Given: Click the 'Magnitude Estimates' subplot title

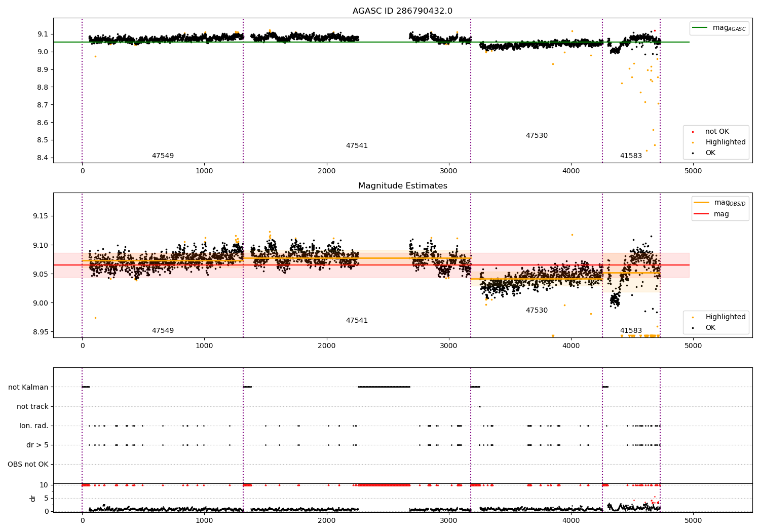Looking at the screenshot, I should coord(402,186).
